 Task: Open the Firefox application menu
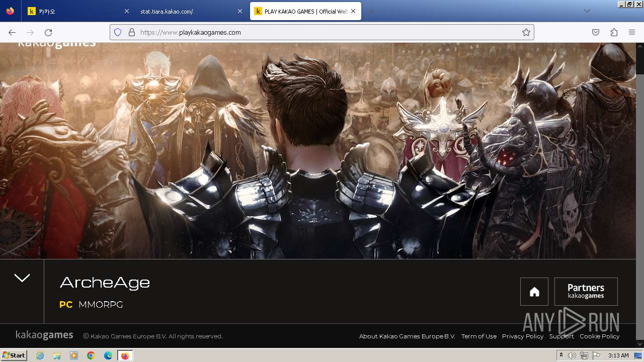tap(632, 32)
